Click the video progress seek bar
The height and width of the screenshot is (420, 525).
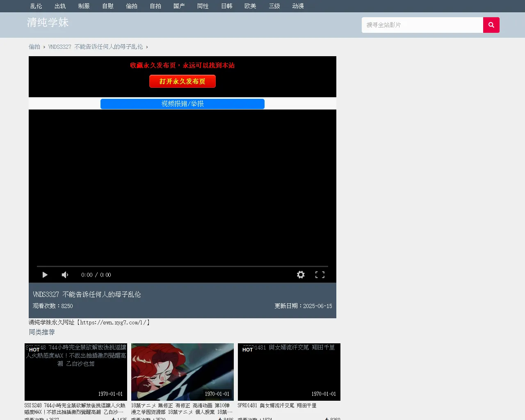click(183, 266)
